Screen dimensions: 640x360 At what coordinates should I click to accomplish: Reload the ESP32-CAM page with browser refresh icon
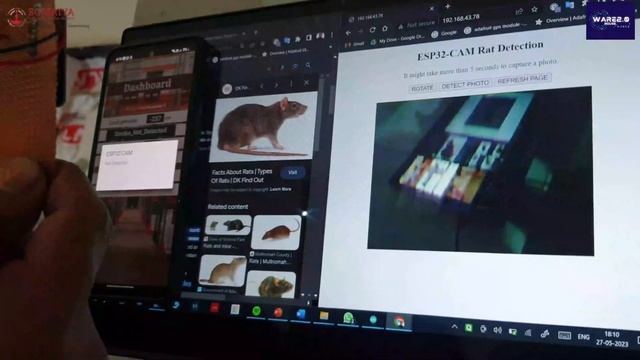372,30
